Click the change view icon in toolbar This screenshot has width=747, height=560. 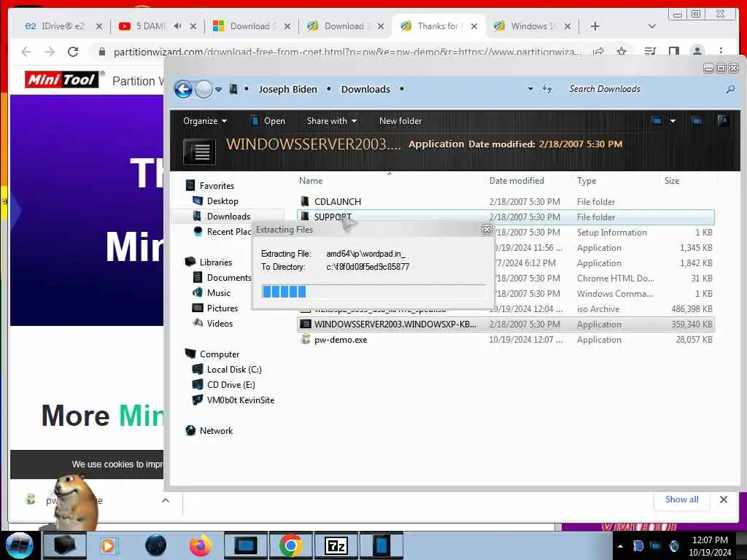click(x=657, y=121)
